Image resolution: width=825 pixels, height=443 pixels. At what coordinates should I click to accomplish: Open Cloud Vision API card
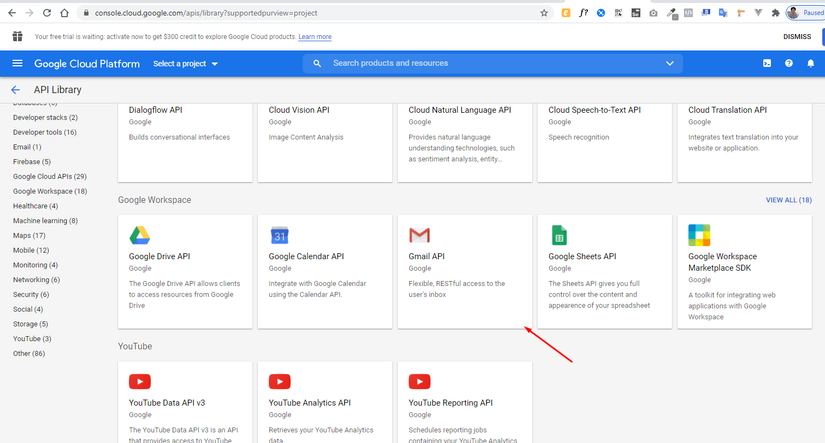(x=325, y=143)
